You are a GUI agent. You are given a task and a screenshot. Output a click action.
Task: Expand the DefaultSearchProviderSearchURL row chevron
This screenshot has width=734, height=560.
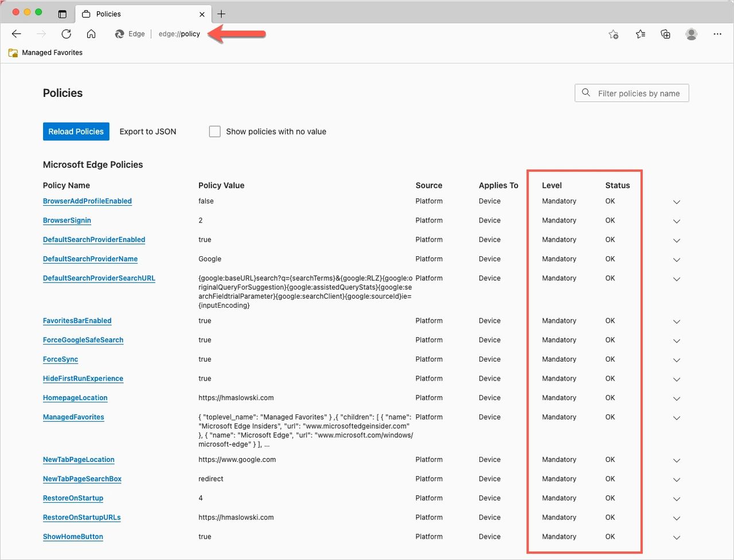click(677, 279)
